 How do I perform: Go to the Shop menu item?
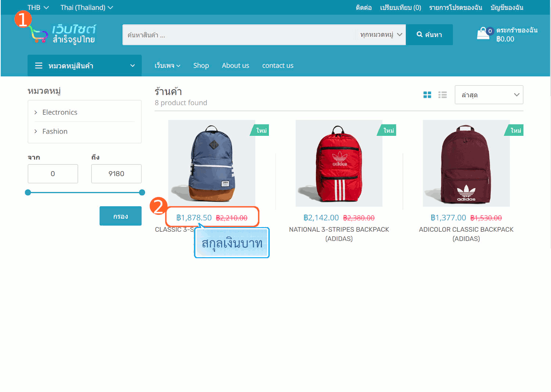tap(201, 65)
